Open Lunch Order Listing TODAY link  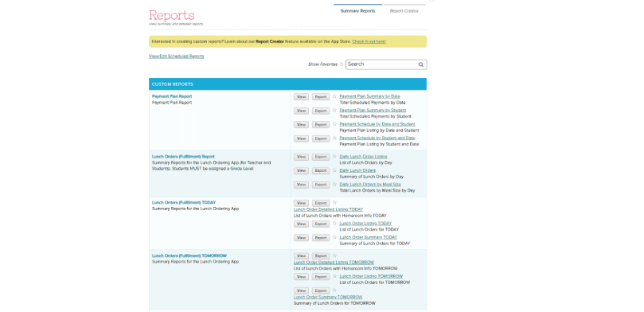(365, 224)
